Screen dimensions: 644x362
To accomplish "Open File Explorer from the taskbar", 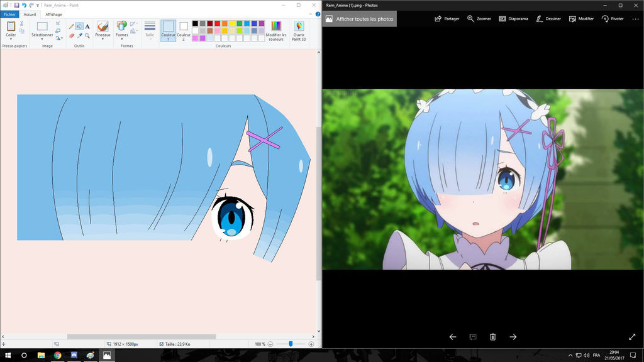I will pos(41,356).
